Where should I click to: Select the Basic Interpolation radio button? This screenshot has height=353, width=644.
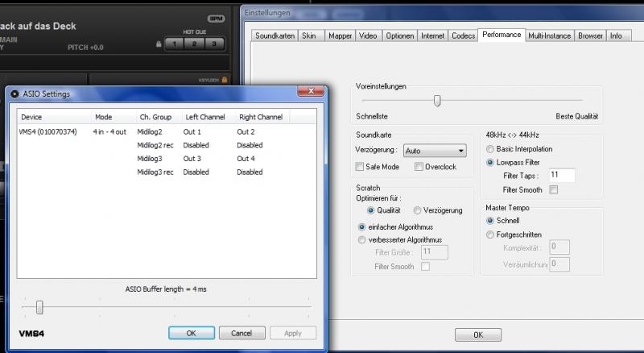[491, 149]
